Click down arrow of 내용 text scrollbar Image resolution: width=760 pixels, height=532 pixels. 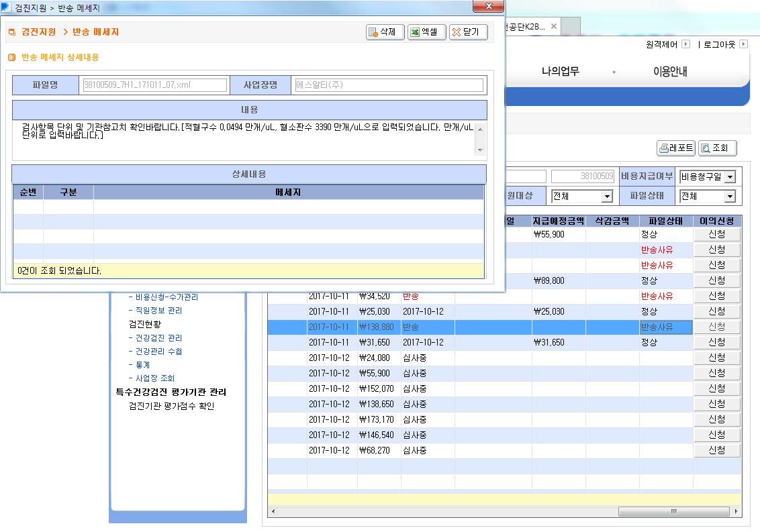(x=480, y=150)
